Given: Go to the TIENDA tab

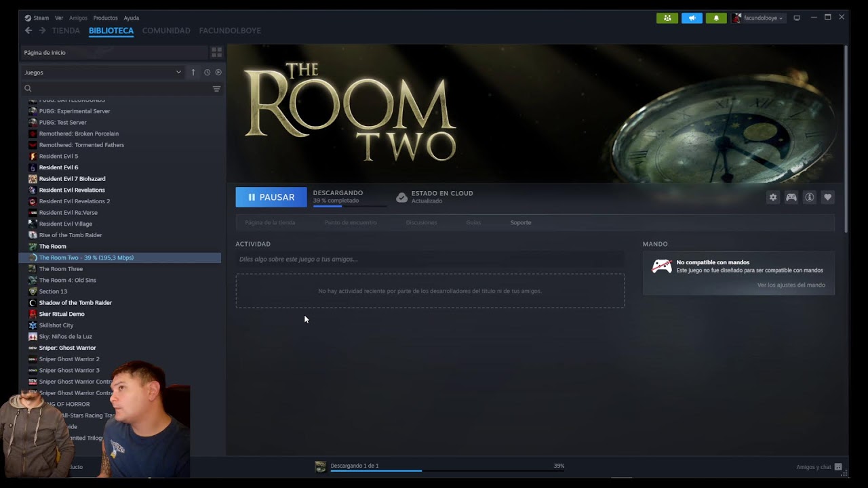Looking at the screenshot, I should [x=66, y=30].
